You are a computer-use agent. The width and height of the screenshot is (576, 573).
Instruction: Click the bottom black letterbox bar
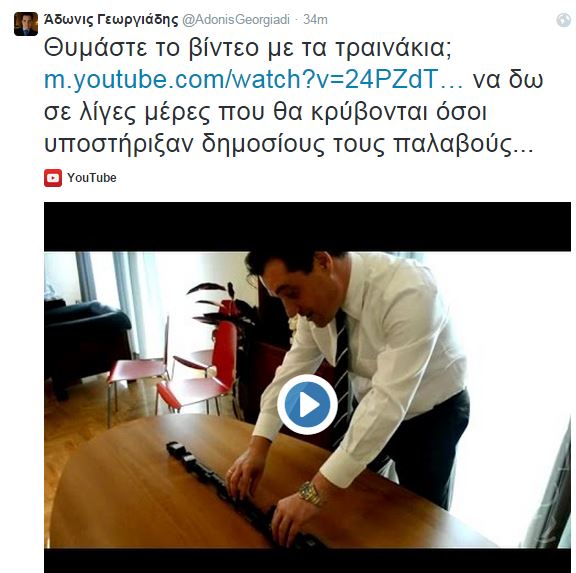click(307, 561)
